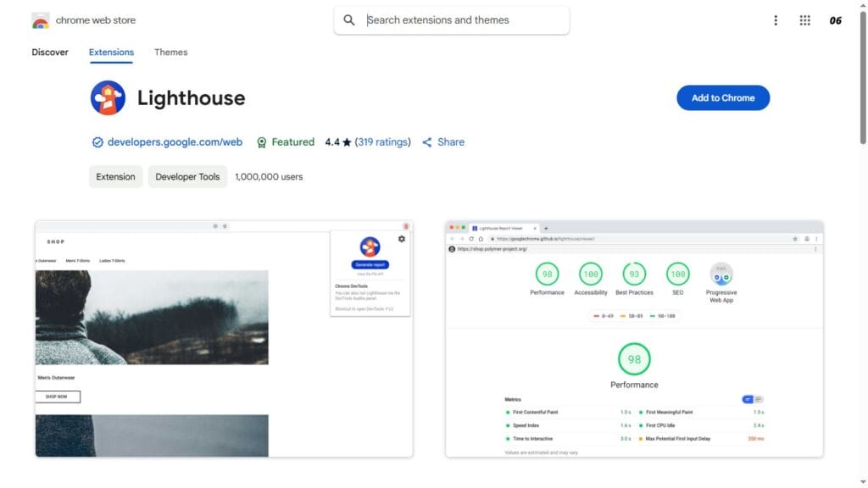Image resolution: width=868 pixels, height=488 pixels.
Task: Click the Featured label text
Action: point(292,142)
